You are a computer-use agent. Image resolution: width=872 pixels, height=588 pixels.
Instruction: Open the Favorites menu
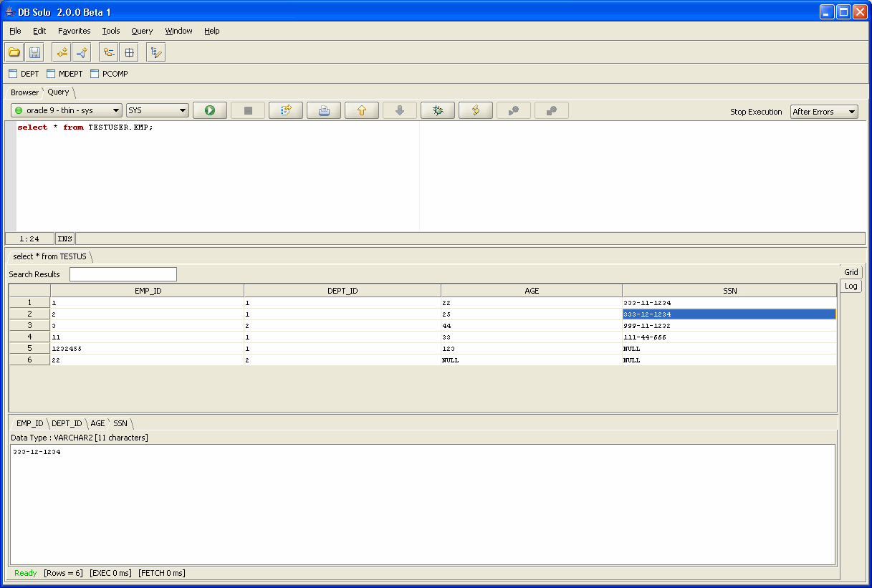pos(75,31)
